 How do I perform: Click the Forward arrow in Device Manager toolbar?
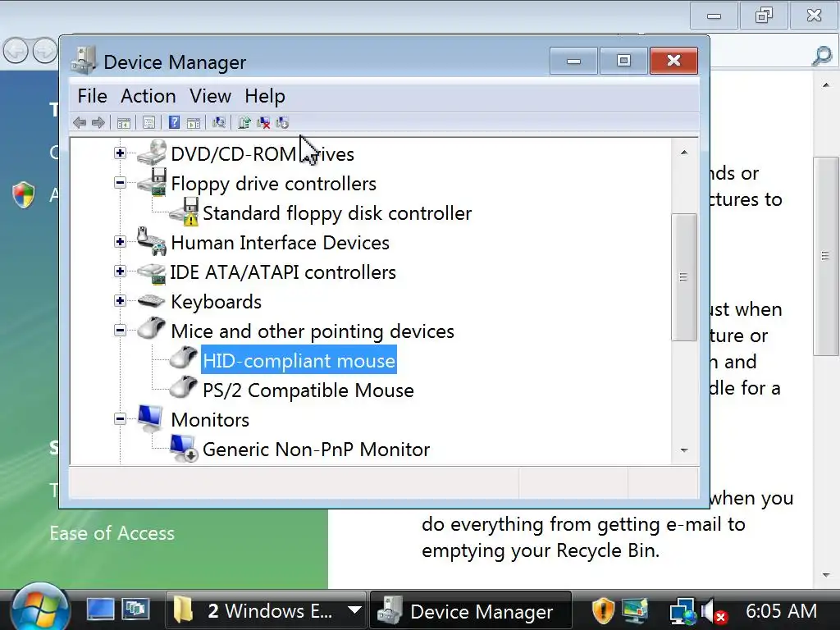[x=98, y=123]
